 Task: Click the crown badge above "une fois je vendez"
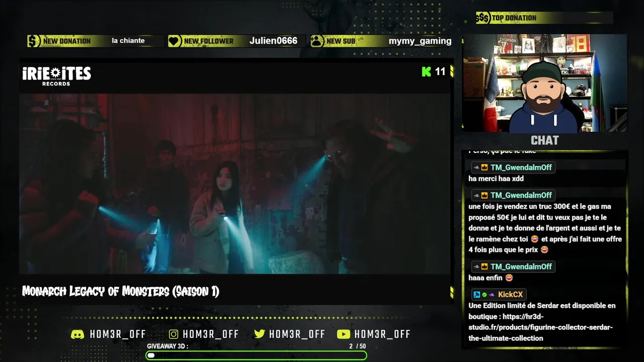tap(484, 196)
